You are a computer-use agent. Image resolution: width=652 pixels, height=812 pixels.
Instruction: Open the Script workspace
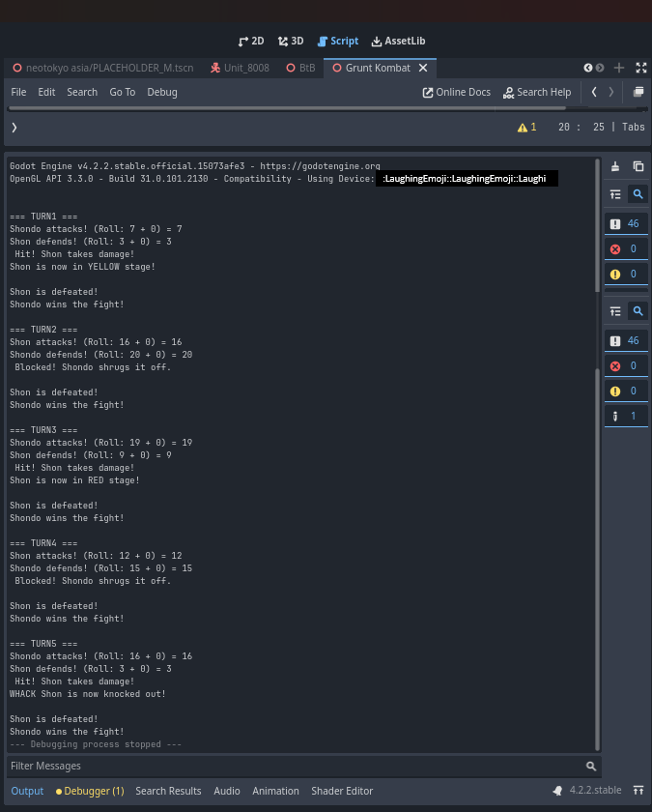pos(338,41)
